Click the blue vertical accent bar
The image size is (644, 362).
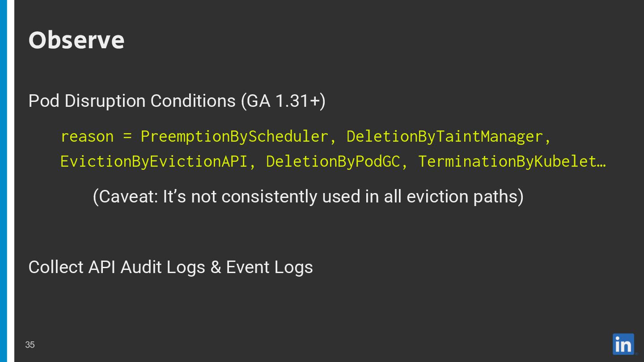tap(4, 181)
